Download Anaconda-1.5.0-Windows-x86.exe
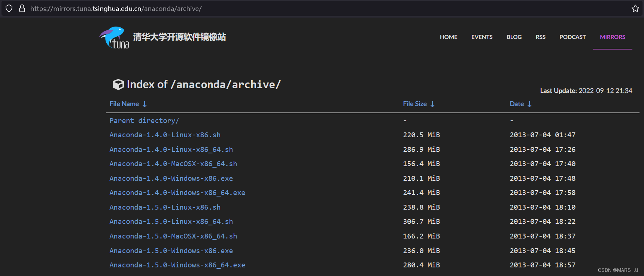 tap(171, 251)
